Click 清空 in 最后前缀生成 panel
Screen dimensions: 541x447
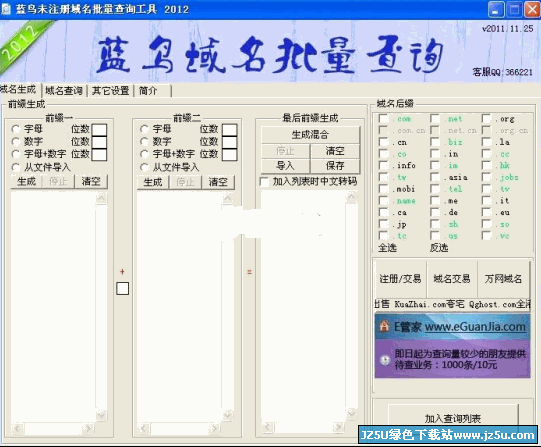335,151
